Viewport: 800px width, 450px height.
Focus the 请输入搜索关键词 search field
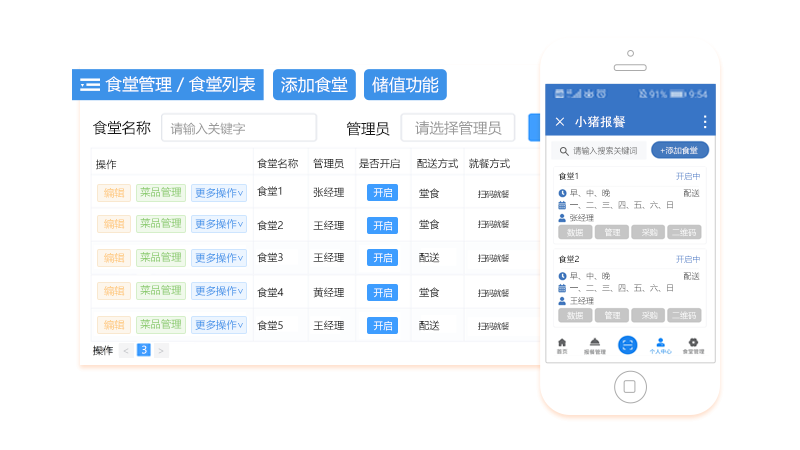click(x=599, y=151)
